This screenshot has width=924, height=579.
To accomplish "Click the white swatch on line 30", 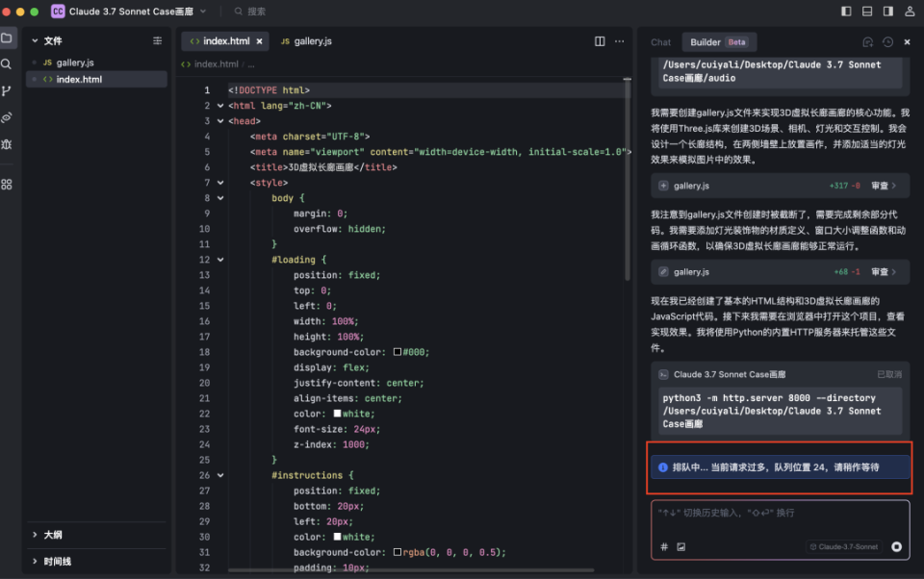I will 337,537.
